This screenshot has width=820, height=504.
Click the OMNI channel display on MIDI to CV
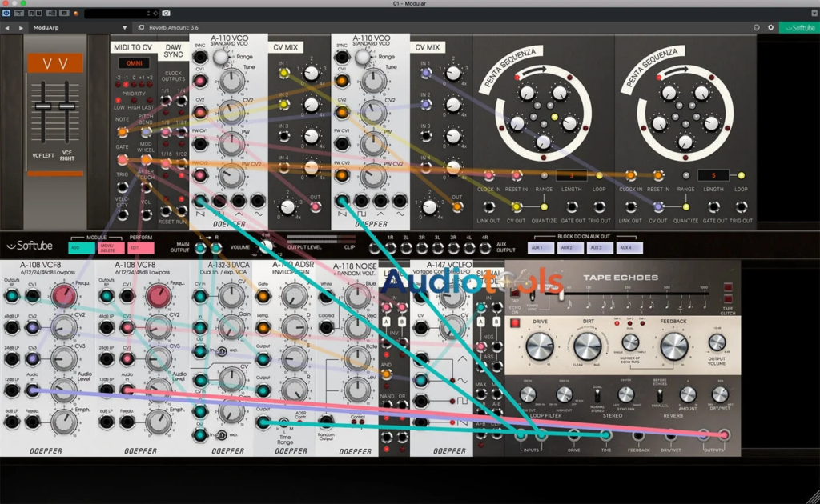pyautogui.click(x=134, y=63)
